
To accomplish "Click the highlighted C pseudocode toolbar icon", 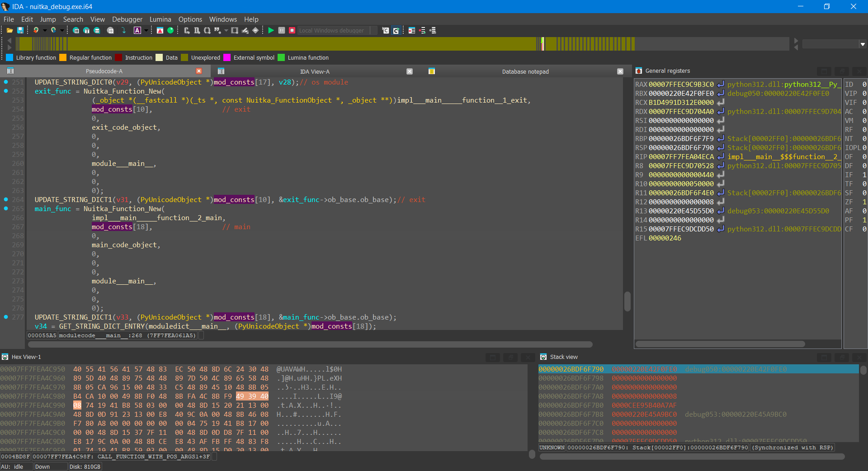I will tap(396, 30).
